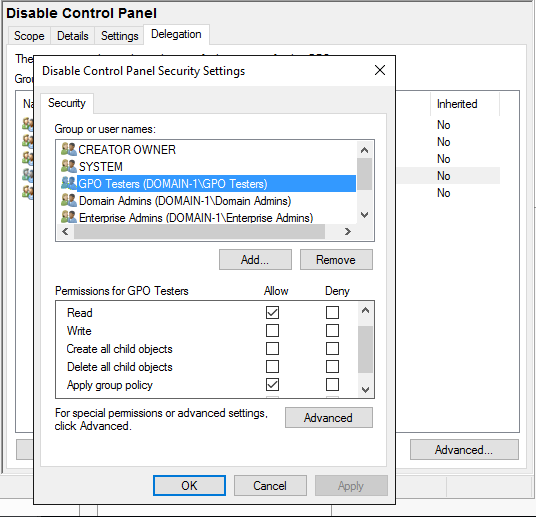Click the group list scroll down arrow

pyautogui.click(x=365, y=215)
